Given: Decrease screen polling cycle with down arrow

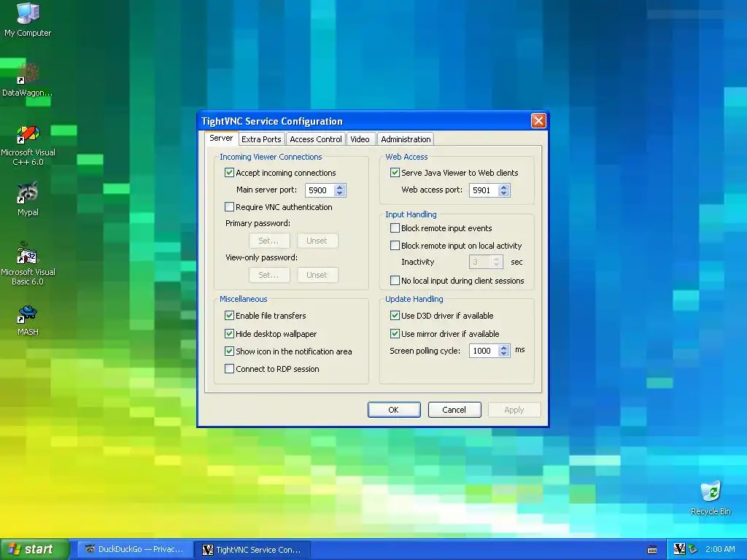Looking at the screenshot, I should pyautogui.click(x=503, y=354).
